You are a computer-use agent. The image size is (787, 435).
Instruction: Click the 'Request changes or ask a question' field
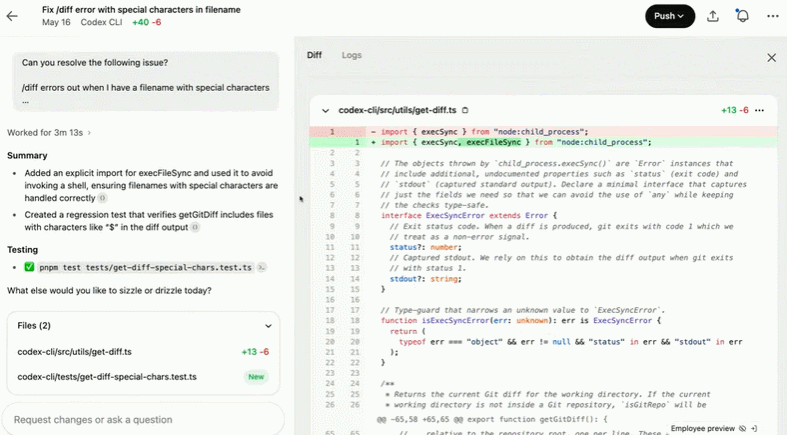[x=143, y=419]
